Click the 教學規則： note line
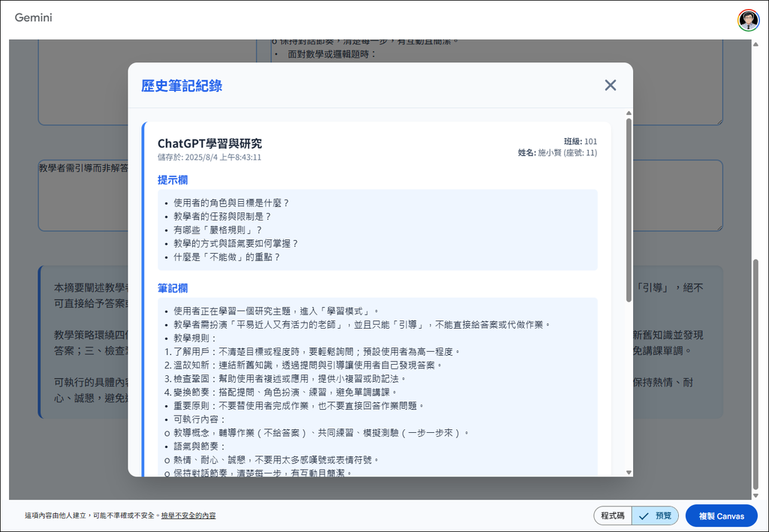769x532 pixels. 196,338
